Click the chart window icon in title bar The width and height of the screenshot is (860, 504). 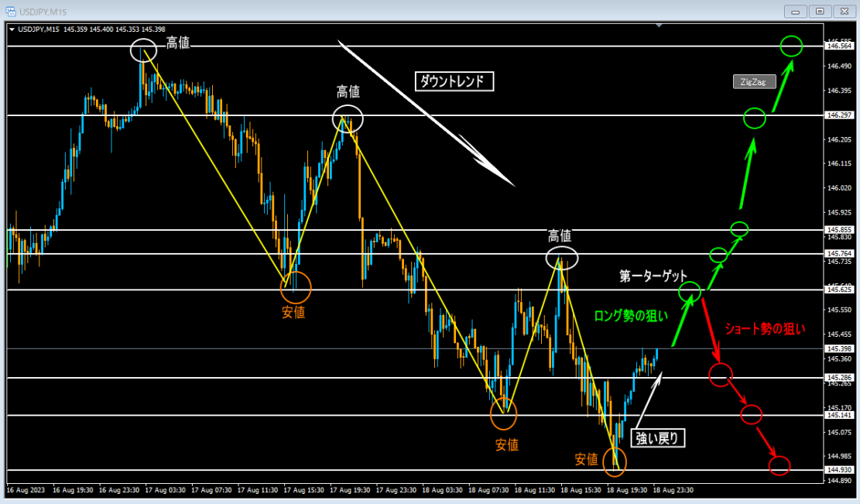pos(11,10)
